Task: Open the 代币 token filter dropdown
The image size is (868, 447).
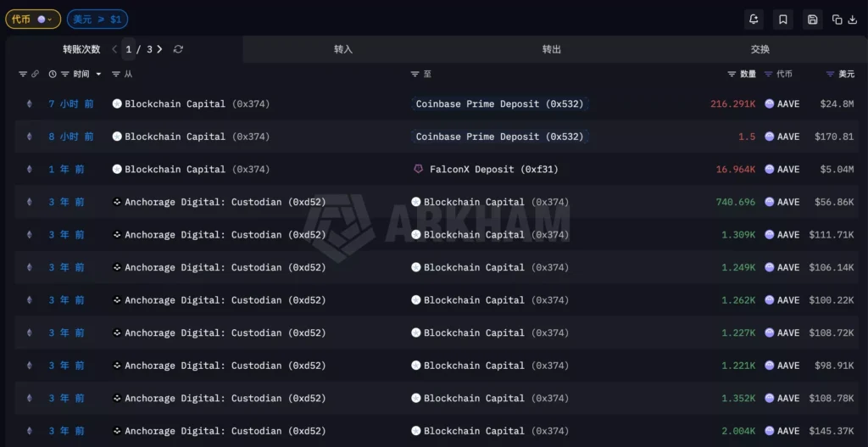Action: (x=33, y=19)
